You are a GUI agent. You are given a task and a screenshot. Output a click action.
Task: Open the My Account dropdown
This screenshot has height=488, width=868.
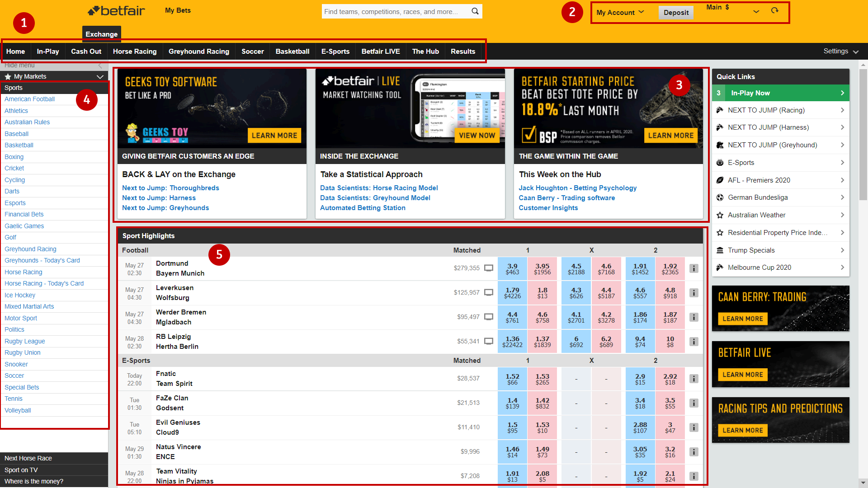(621, 12)
